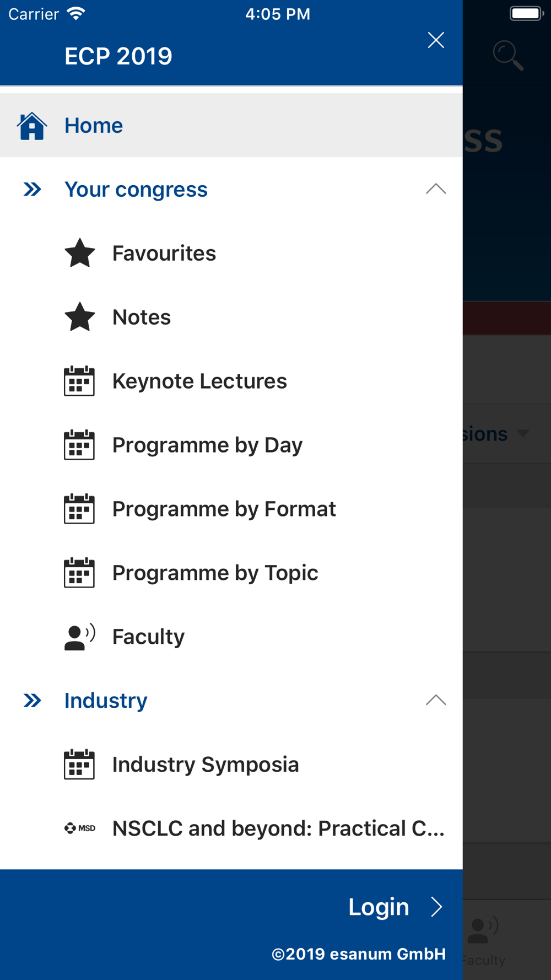The image size is (551, 980).
Task: Click the double-arrow beside Industry
Action: [33, 701]
